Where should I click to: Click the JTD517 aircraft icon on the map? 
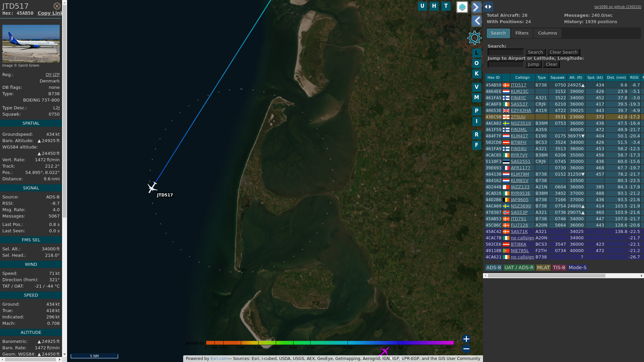coord(152,187)
